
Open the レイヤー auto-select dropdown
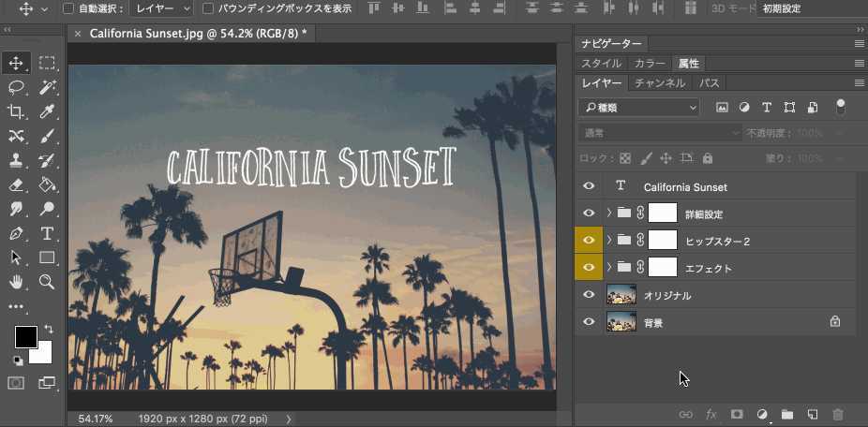coord(160,8)
